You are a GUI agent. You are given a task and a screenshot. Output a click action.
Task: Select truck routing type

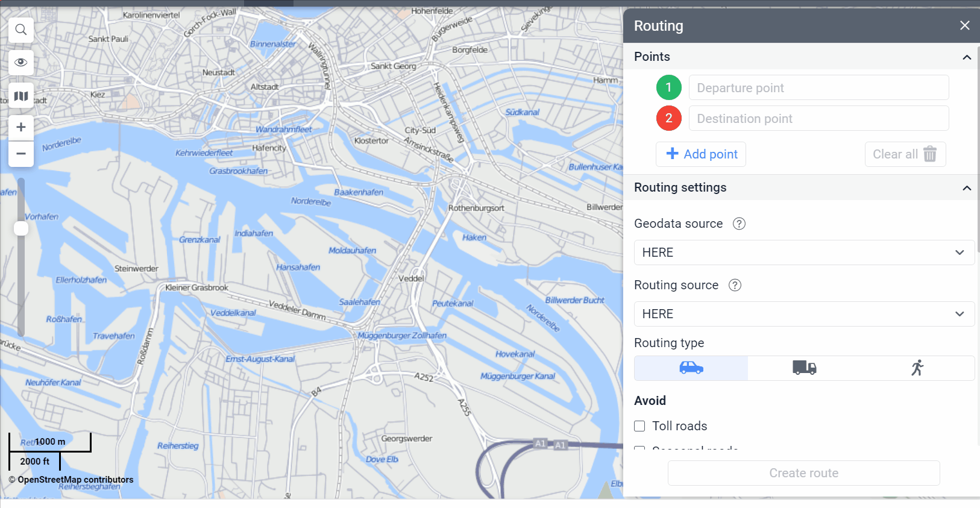point(804,368)
